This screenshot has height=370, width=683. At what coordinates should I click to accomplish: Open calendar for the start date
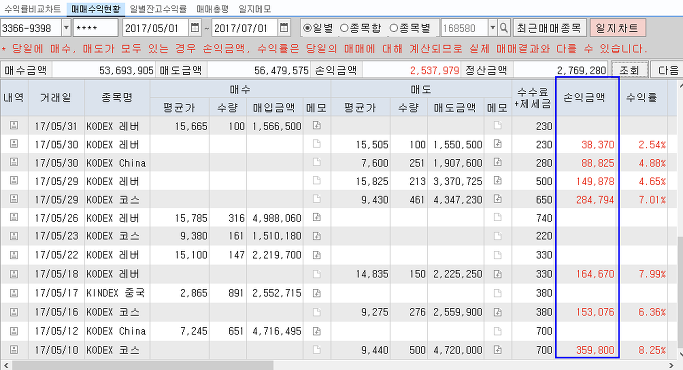pos(195,28)
